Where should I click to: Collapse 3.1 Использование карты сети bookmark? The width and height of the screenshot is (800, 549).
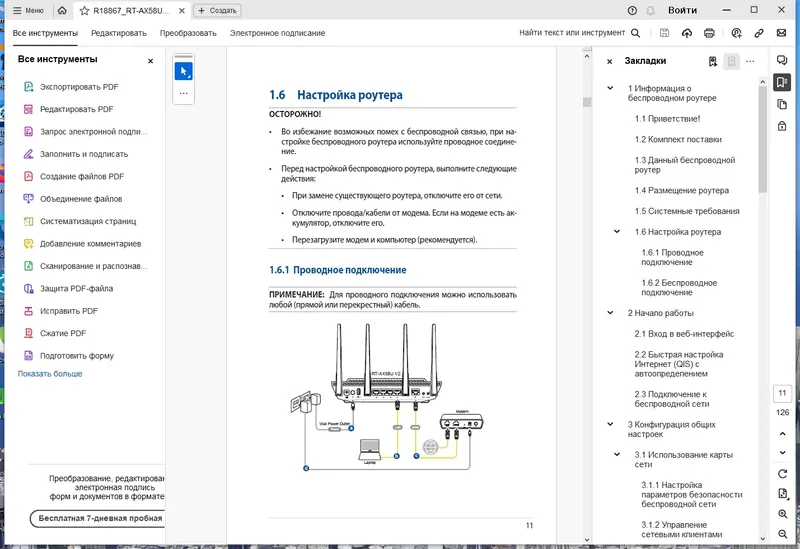tap(617, 455)
